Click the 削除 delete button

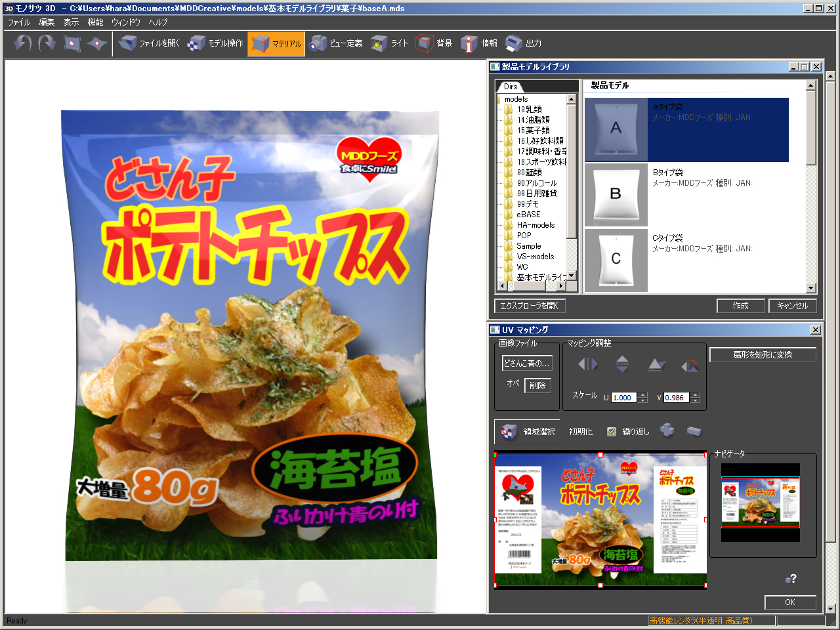pos(537,386)
